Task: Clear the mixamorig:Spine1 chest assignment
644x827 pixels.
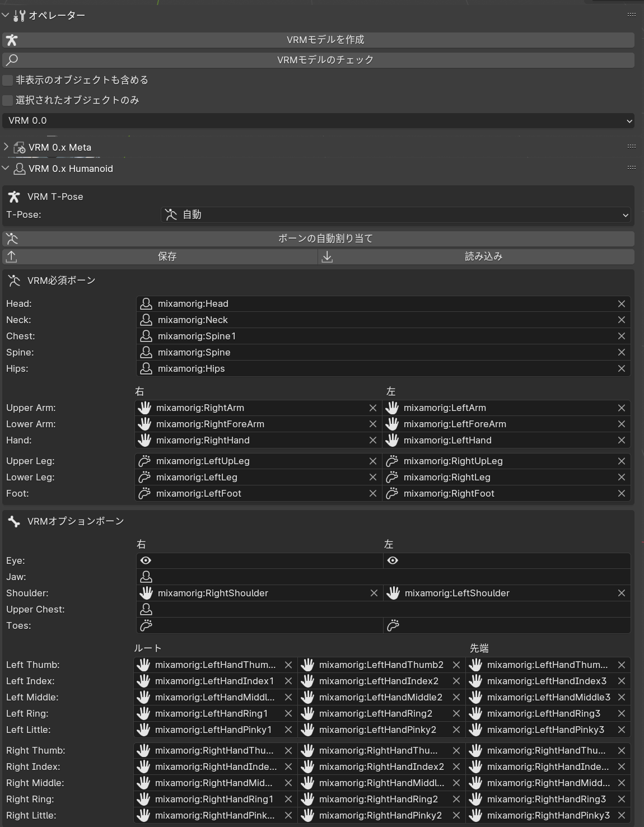Action: [621, 336]
